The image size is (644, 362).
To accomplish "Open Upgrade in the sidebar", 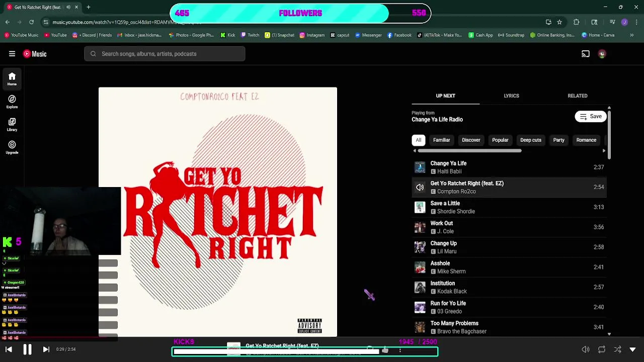I will click(x=12, y=147).
